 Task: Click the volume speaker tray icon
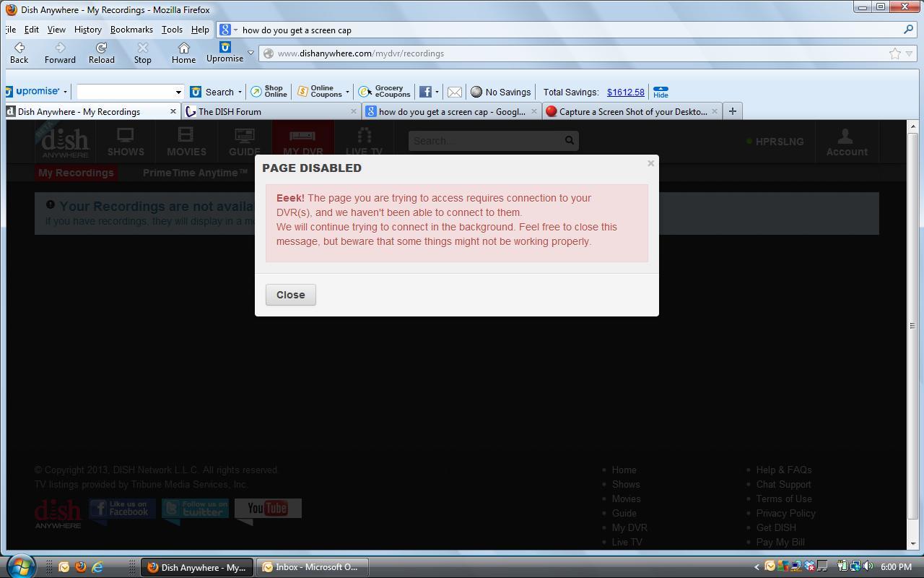click(x=868, y=566)
